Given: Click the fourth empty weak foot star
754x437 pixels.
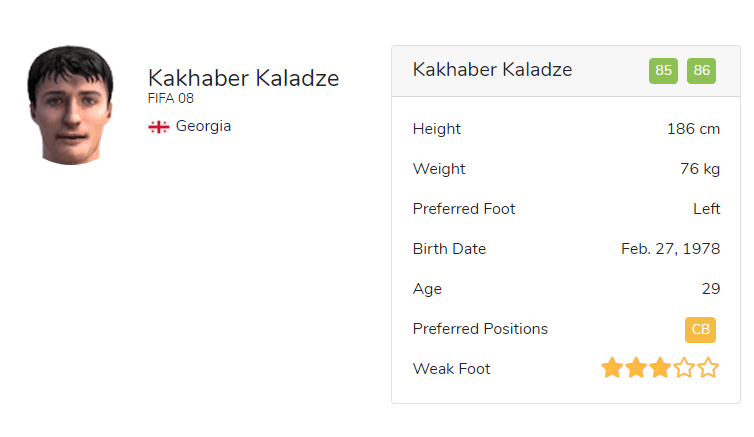Looking at the screenshot, I should [684, 369].
